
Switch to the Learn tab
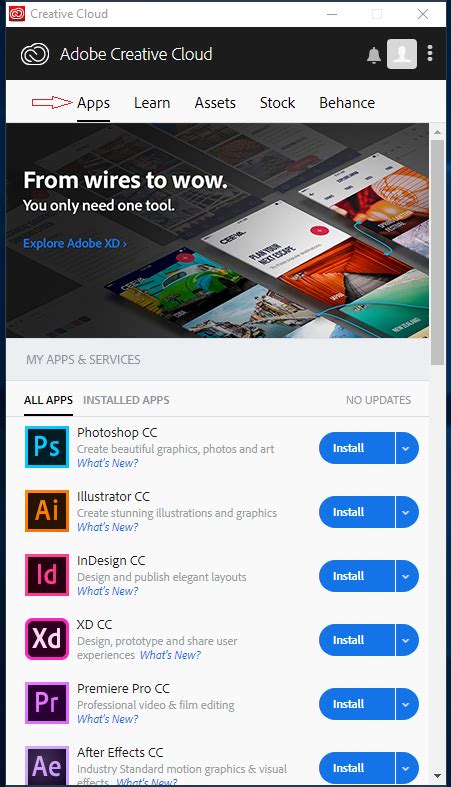(152, 103)
